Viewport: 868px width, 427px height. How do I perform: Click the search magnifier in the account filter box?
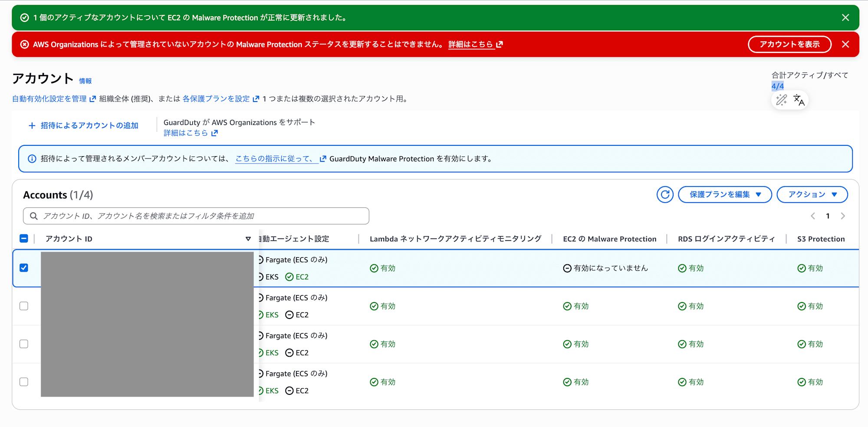click(34, 216)
